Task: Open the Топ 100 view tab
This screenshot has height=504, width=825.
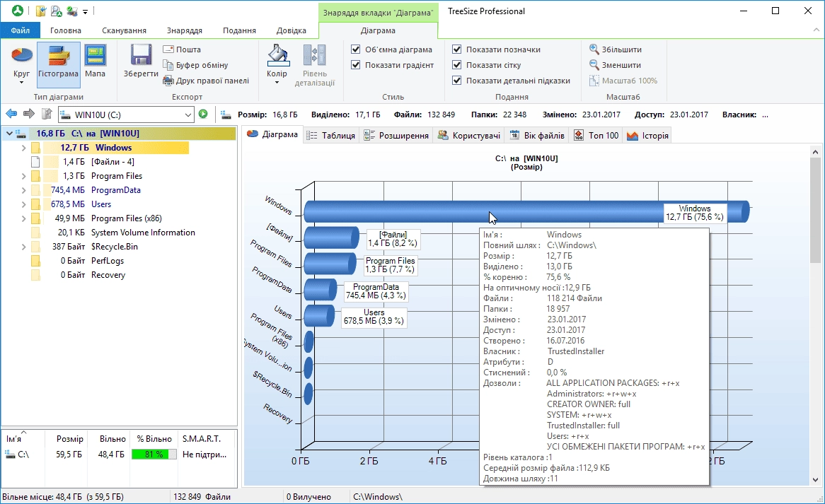Action: pos(596,136)
